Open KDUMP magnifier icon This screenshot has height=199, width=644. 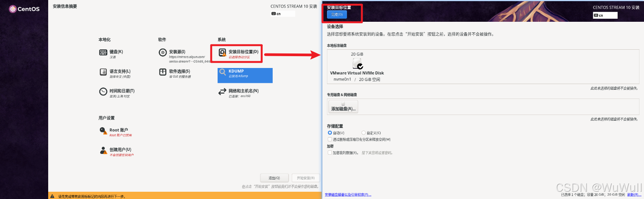[x=223, y=72]
